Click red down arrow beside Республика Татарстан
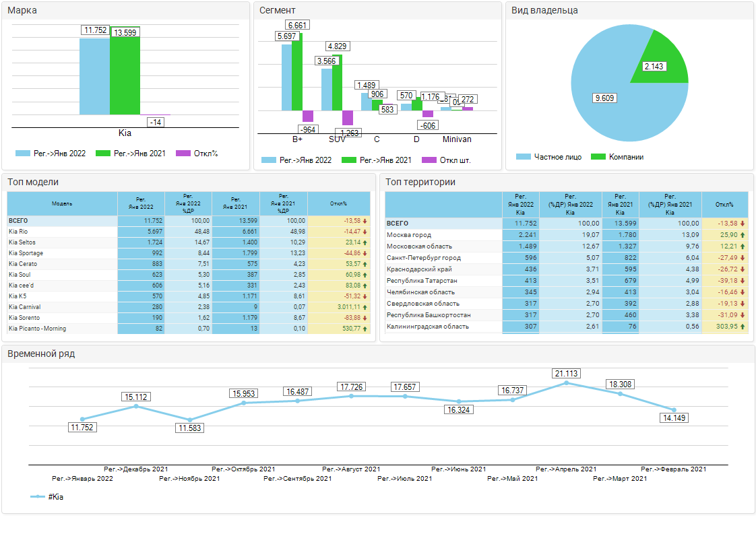The image size is (756, 534). tap(743, 281)
